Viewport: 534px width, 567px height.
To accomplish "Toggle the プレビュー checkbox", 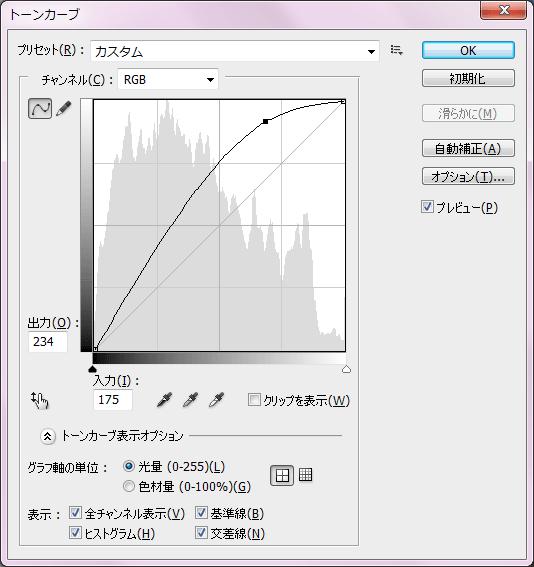I will [x=427, y=207].
